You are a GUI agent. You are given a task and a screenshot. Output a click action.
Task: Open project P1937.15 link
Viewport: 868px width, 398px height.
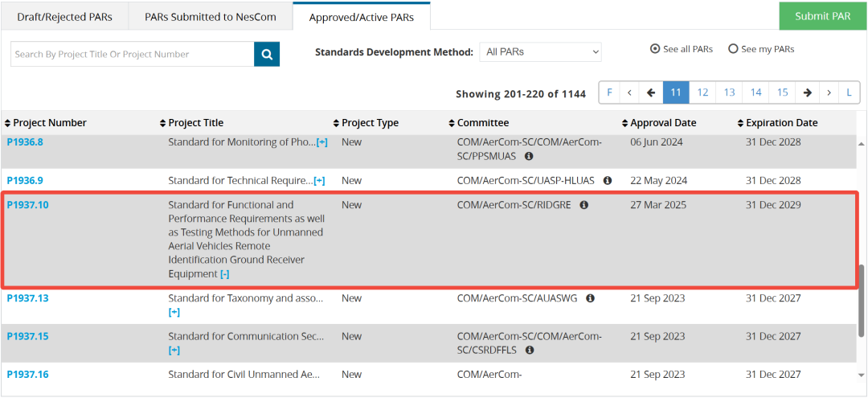(27, 336)
